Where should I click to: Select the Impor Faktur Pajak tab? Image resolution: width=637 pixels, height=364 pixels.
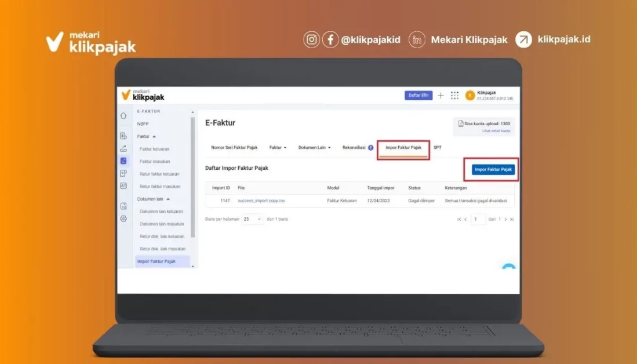coord(403,147)
